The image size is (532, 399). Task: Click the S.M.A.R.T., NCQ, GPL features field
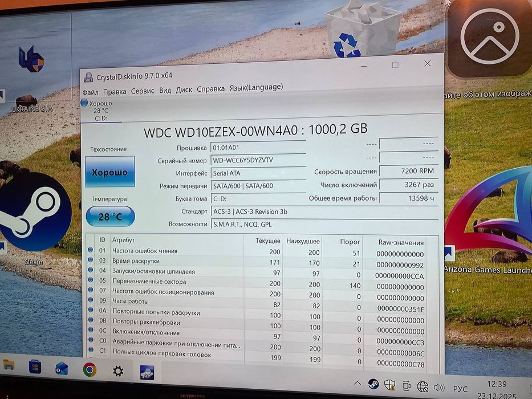pyautogui.click(x=324, y=224)
